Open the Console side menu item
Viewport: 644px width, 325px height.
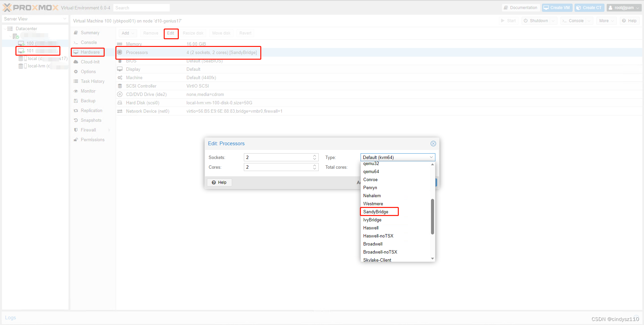pyautogui.click(x=89, y=42)
